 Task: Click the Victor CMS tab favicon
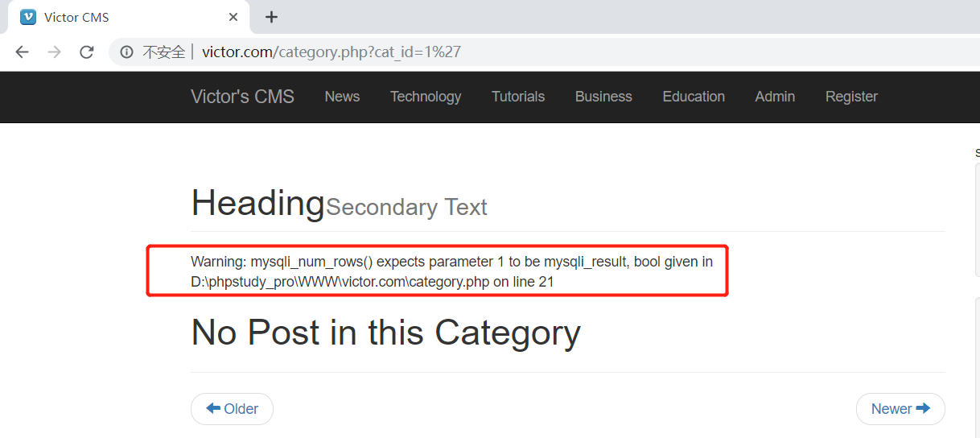point(28,17)
